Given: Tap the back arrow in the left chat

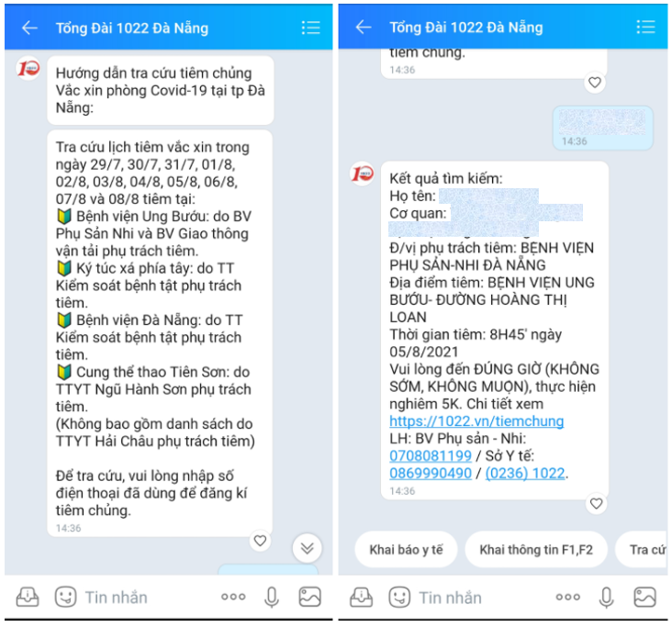Looking at the screenshot, I should click(x=29, y=28).
